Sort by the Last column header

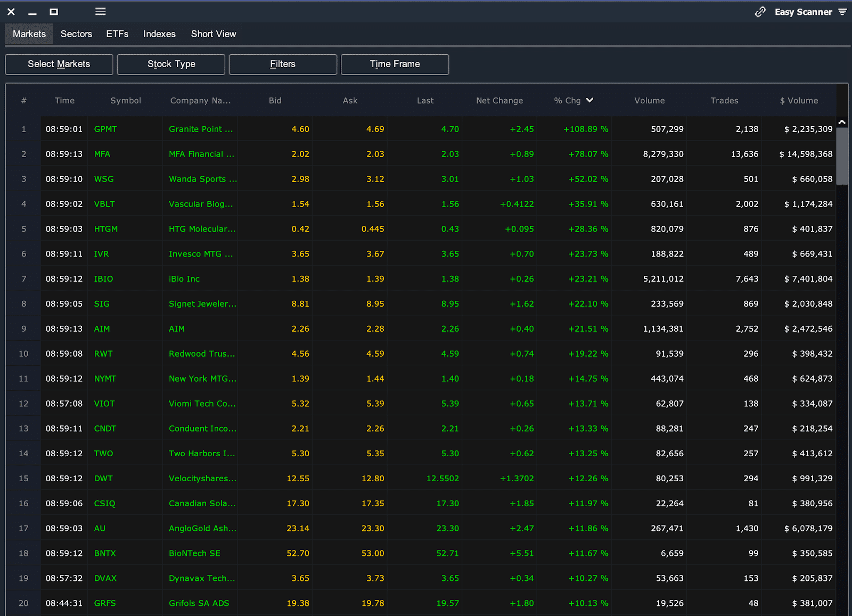425,101
